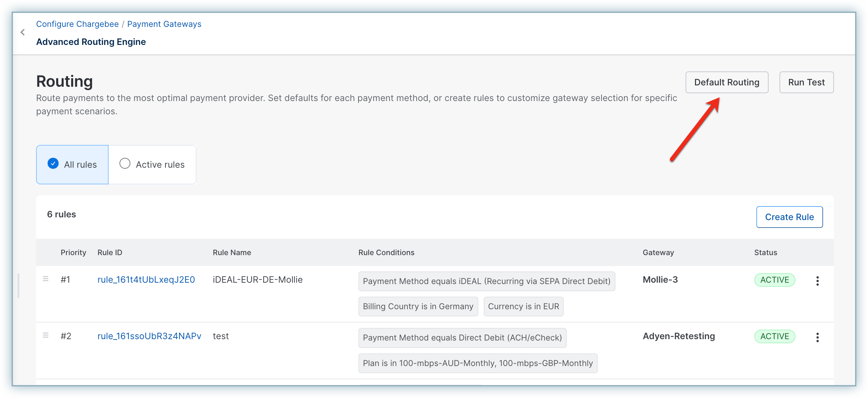The height and width of the screenshot is (398, 868).
Task: Go to Configure Chargebee breadcrumb
Action: coord(77,24)
